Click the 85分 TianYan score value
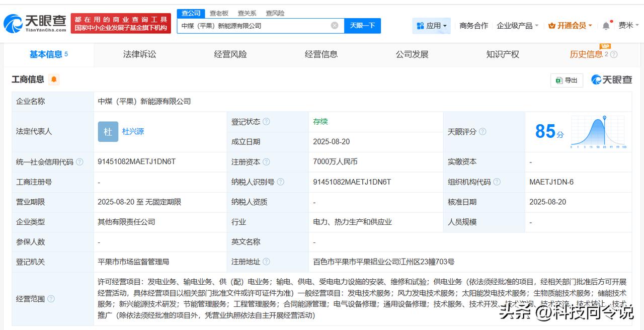The height and width of the screenshot is (330, 644). click(x=549, y=132)
